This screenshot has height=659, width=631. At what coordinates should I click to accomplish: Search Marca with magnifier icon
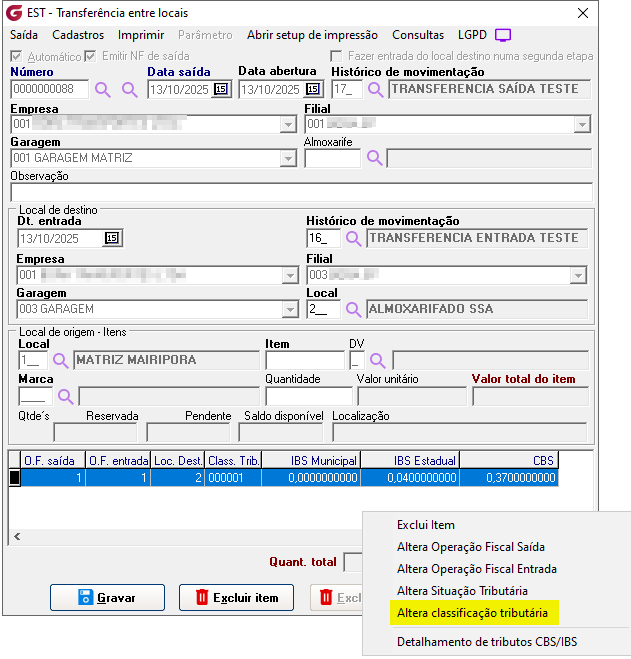click(66, 396)
